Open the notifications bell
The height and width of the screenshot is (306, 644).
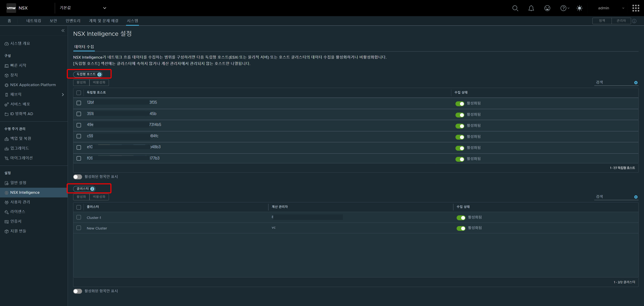click(531, 8)
